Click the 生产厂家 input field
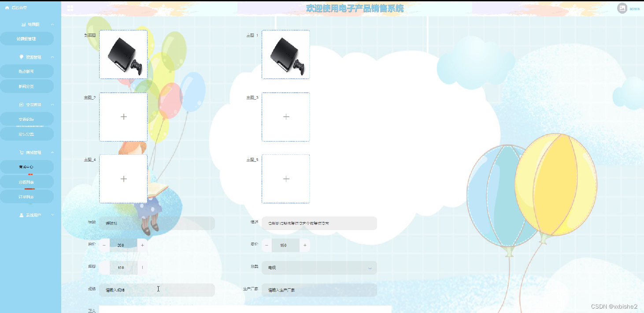This screenshot has width=644, height=313. 319,290
